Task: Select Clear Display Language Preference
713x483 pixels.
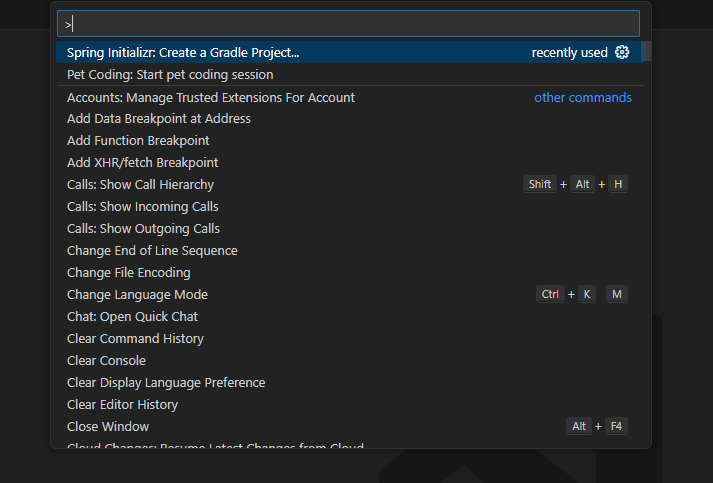Action: [x=350, y=382]
